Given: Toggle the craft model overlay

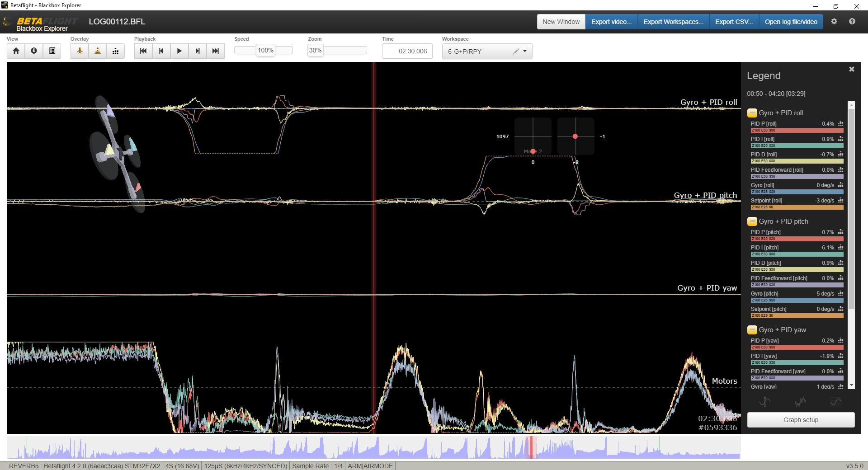Looking at the screenshot, I should [80, 51].
